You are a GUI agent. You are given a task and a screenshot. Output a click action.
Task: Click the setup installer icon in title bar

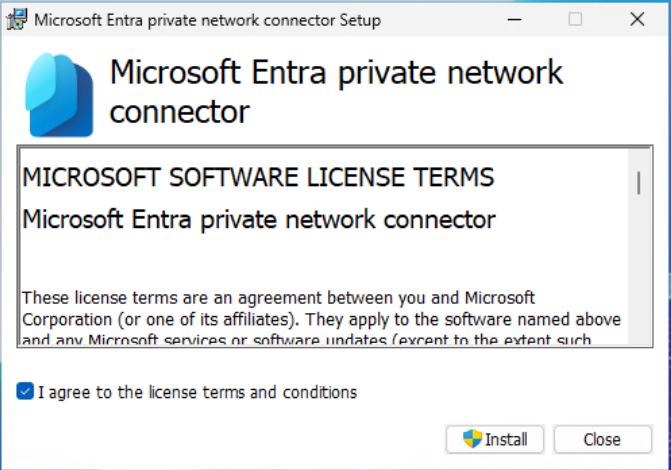pyautogui.click(x=16, y=19)
